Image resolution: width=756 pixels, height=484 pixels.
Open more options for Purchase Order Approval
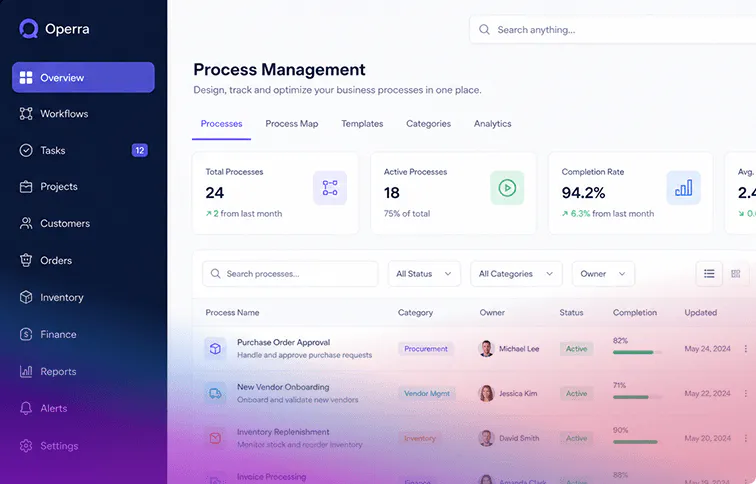coord(745,349)
